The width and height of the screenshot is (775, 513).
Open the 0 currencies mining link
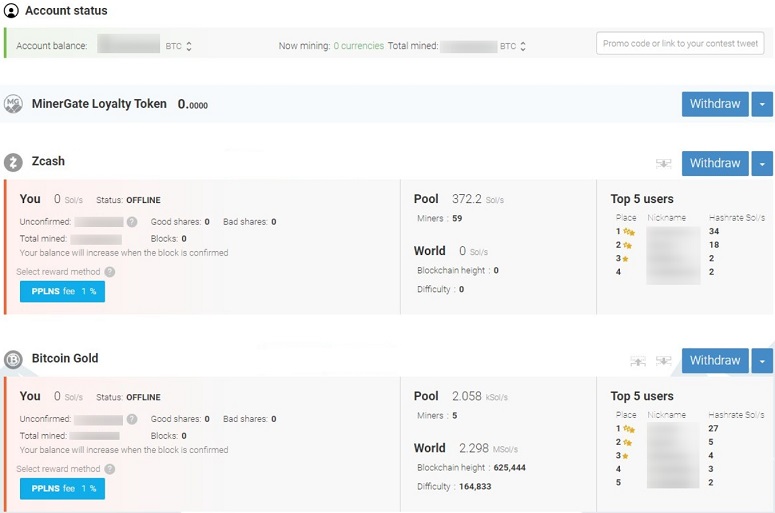click(358, 46)
